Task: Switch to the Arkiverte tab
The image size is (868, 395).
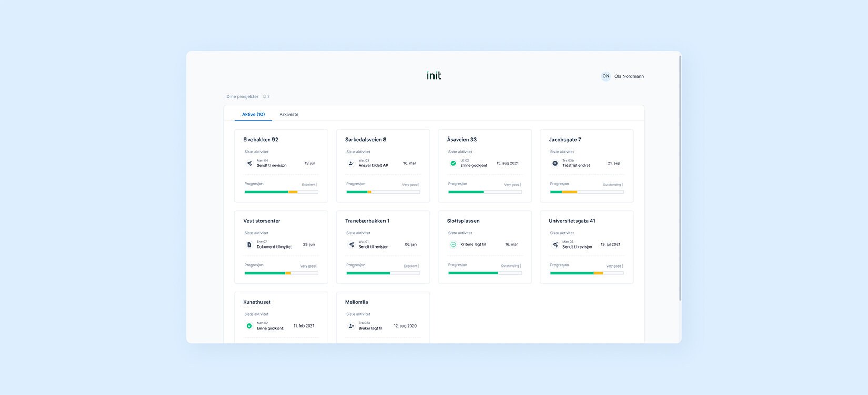Action: 289,114
